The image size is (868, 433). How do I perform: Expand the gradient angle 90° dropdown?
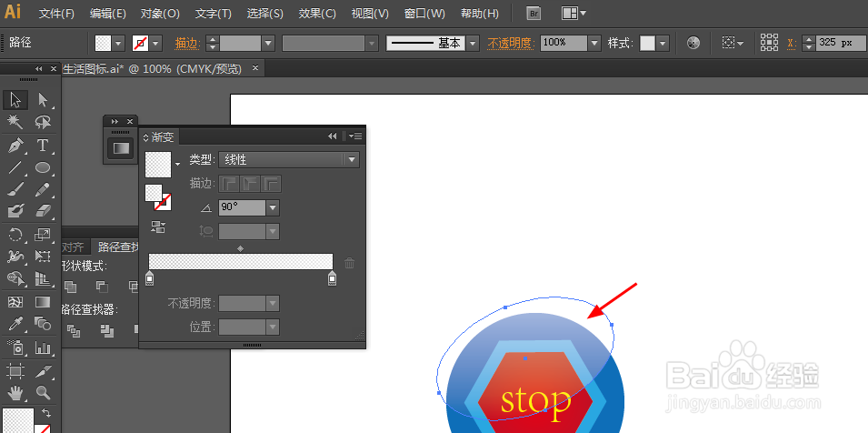273,207
